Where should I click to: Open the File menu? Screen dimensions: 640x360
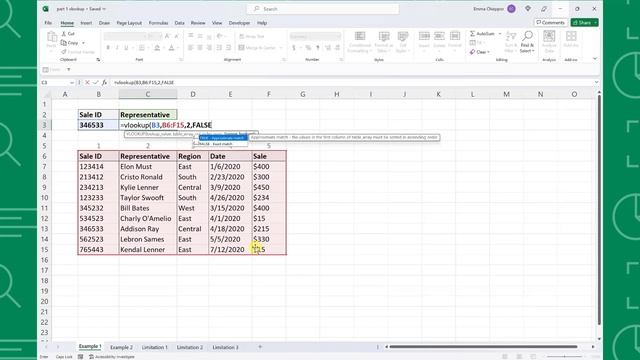click(x=48, y=23)
